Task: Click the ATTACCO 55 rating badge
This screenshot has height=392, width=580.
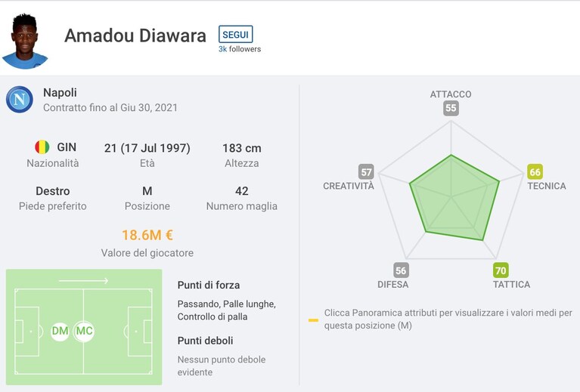Action: click(451, 108)
